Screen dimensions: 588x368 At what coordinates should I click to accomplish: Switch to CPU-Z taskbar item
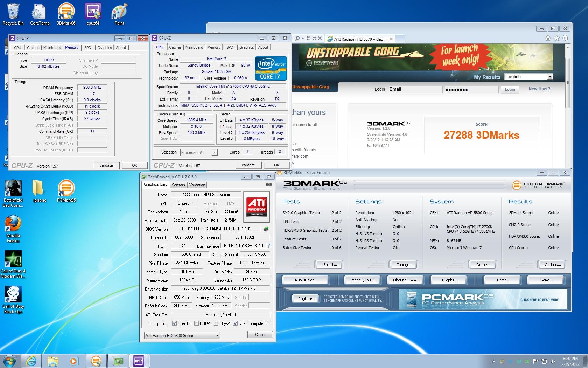(x=139, y=361)
